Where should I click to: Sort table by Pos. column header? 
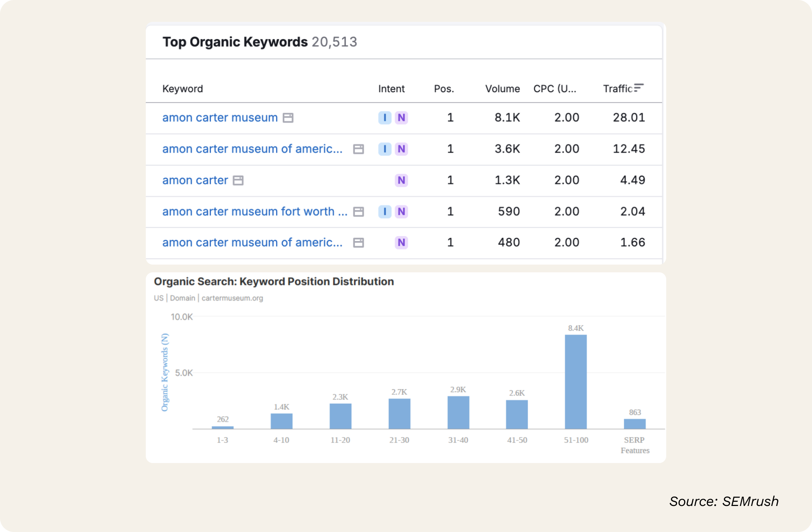[444, 89]
